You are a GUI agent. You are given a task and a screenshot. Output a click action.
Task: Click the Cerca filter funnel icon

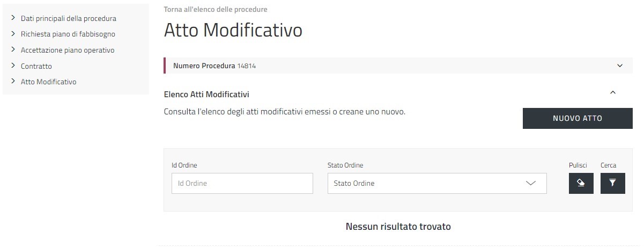[612, 183]
